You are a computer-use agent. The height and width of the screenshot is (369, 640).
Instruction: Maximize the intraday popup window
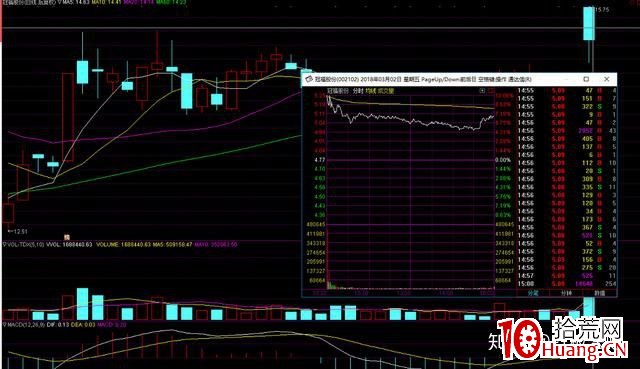[x=586, y=79]
